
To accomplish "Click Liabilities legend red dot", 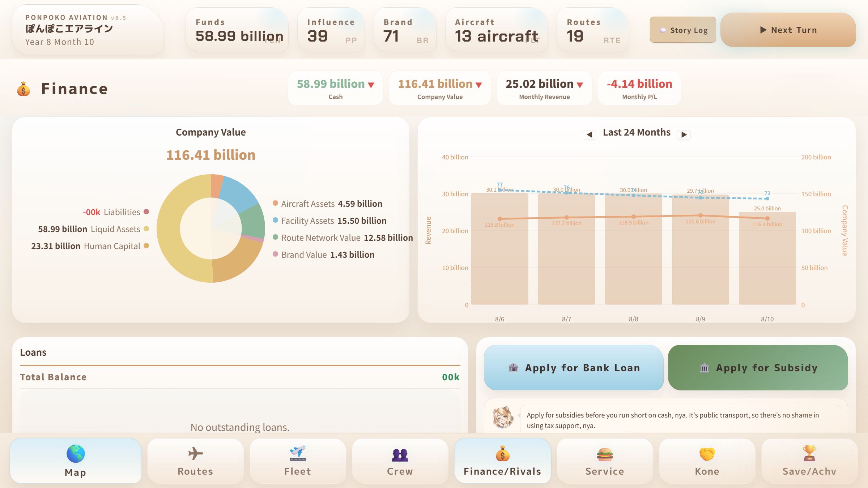I will tap(146, 211).
